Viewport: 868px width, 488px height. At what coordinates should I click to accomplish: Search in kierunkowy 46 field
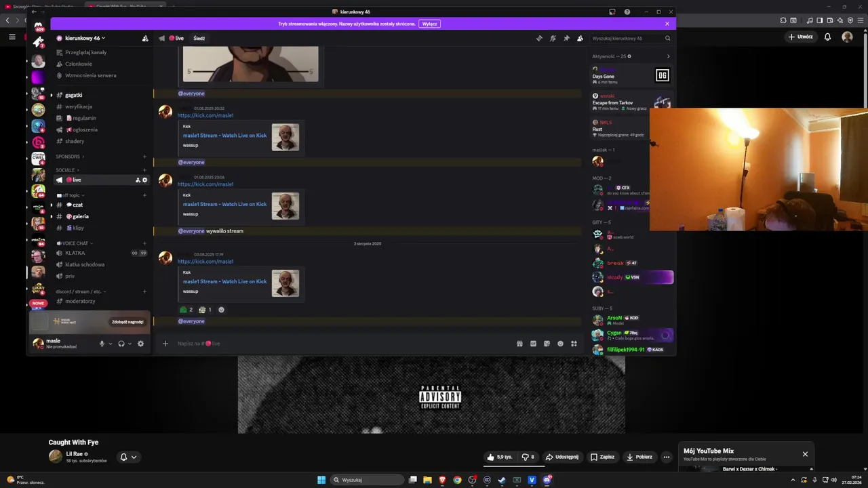coord(631,39)
